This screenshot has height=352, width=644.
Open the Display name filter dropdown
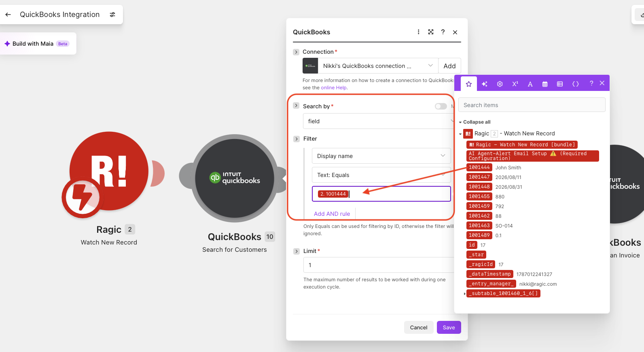[x=381, y=156]
